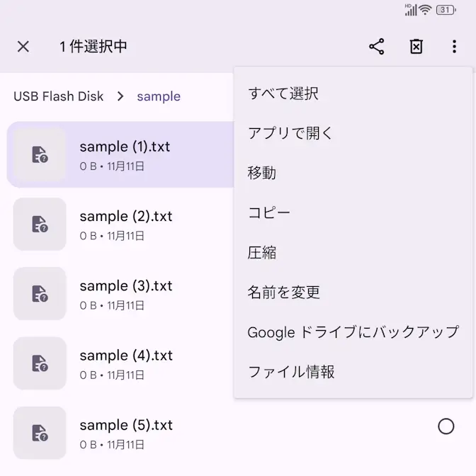Image resolution: width=476 pixels, height=476 pixels.
Task: Tap file icon of selected sample (1).txt
Action: [40, 155]
